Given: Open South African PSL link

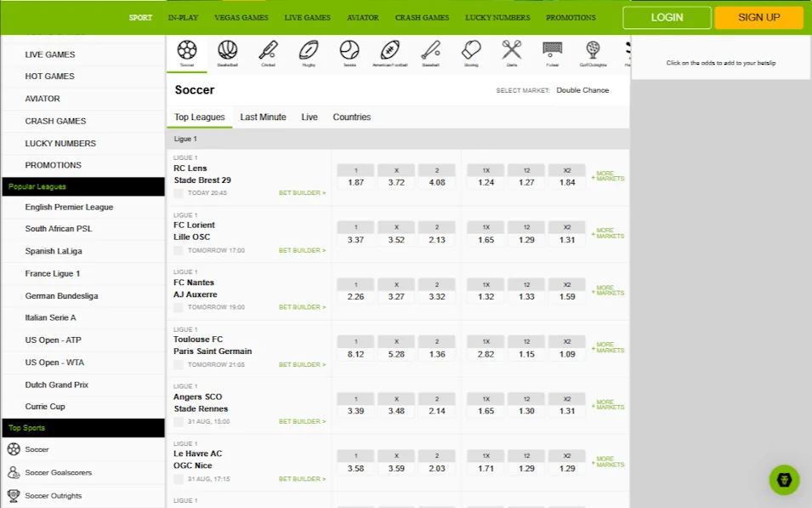Looking at the screenshot, I should tap(59, 229).
